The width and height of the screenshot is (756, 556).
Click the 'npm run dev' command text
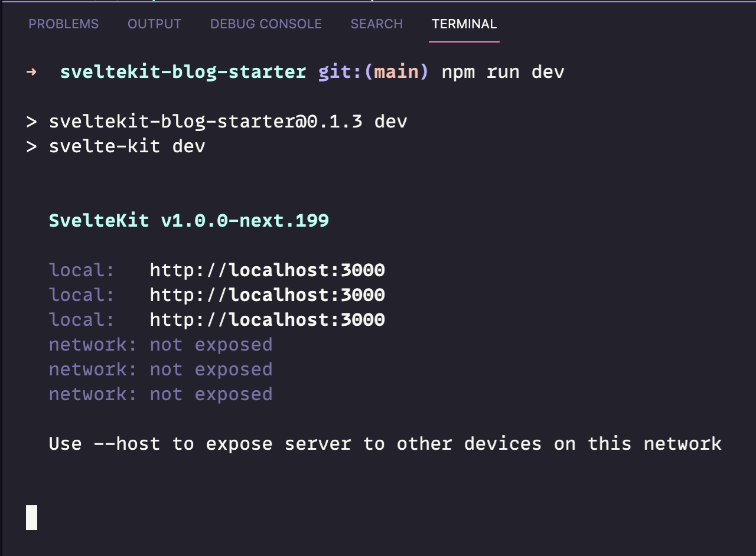503,72
